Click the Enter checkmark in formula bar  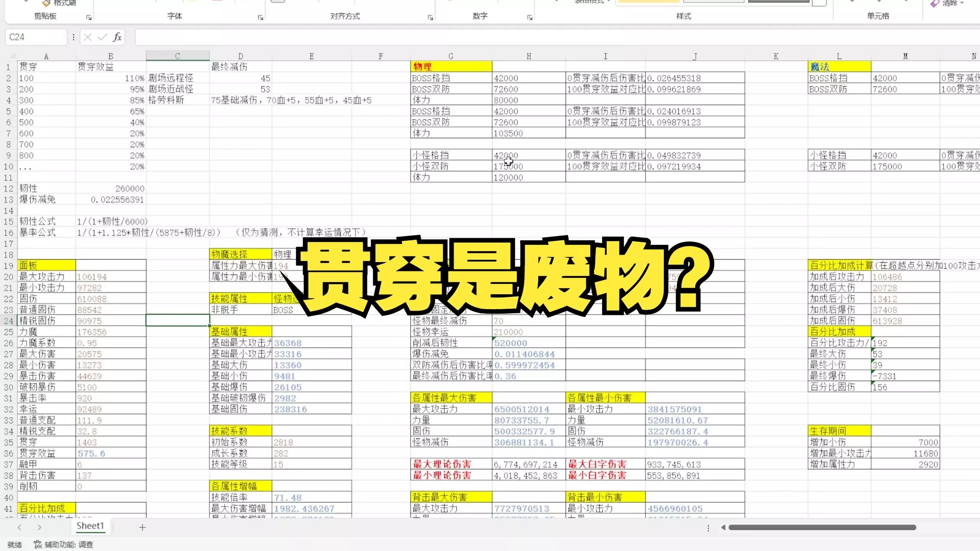[x=102, y=37]
